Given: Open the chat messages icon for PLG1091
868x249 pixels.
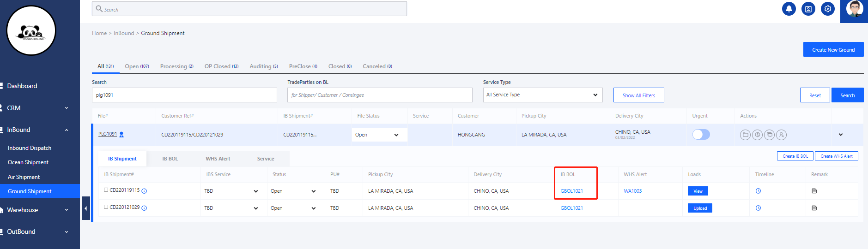Looking at the screenshot, I should click(x=769, y=135).
